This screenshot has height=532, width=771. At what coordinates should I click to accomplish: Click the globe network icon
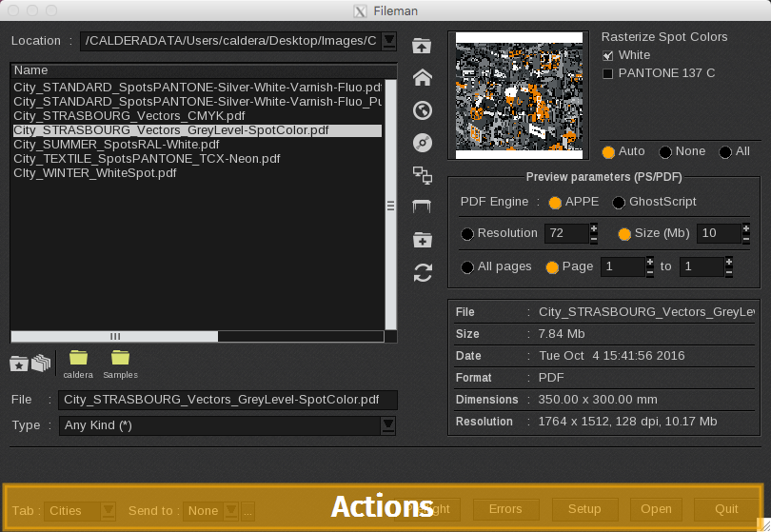[x=423, y=110]
